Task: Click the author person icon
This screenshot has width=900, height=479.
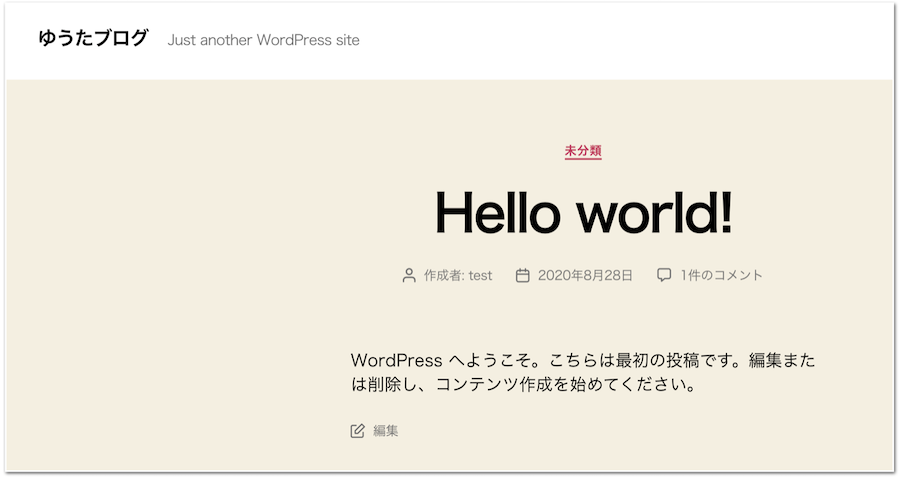Action: (x=408, y=276)
